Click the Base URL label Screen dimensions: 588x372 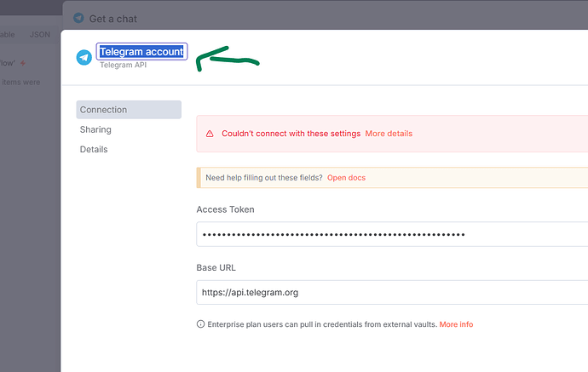[x=216, y=267]
